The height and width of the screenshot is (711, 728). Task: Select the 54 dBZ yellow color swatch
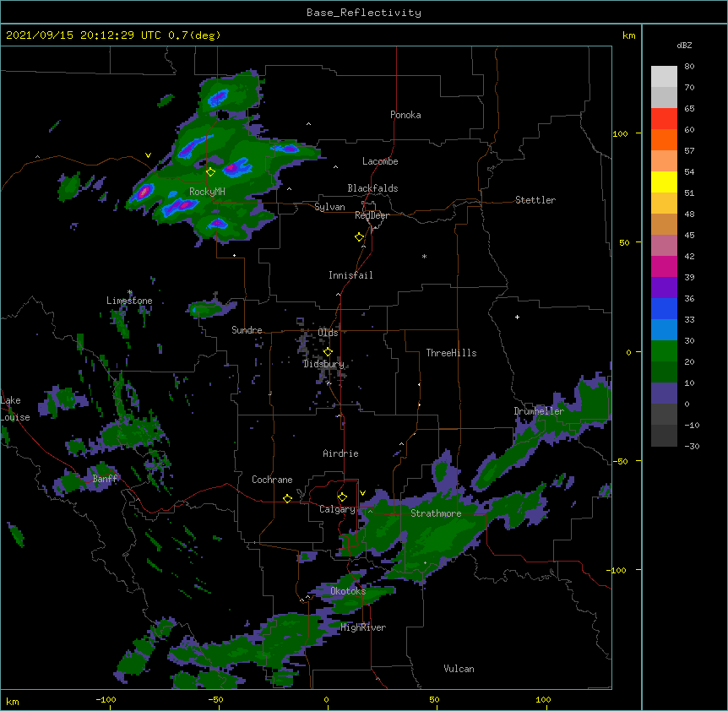pos(664,182)
